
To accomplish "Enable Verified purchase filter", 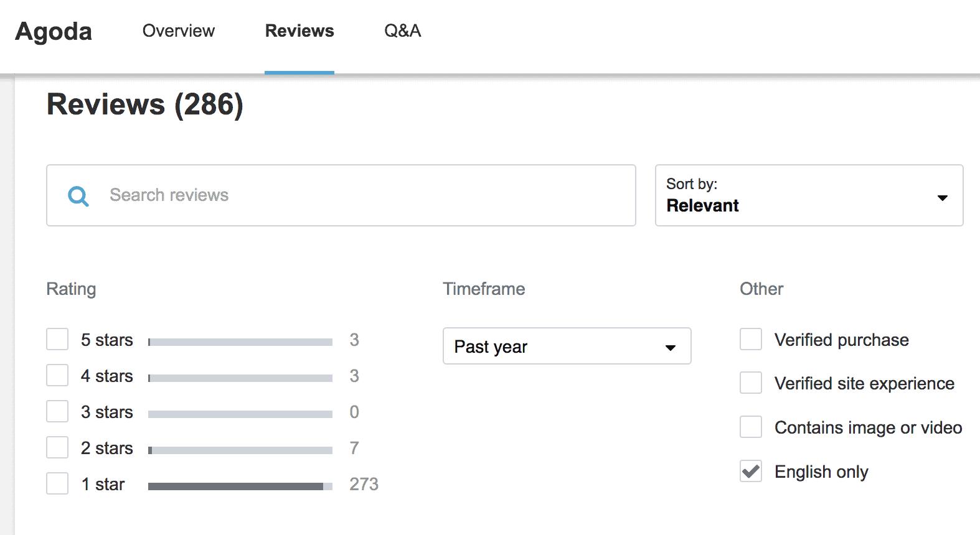I will coord(751,340).
